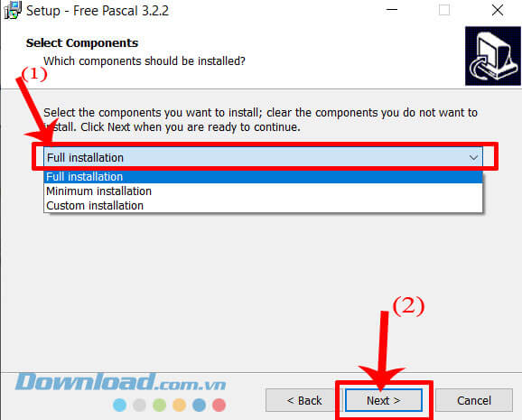
Task: Click the Free Pascal setup title bar icon
Action: 13,10
